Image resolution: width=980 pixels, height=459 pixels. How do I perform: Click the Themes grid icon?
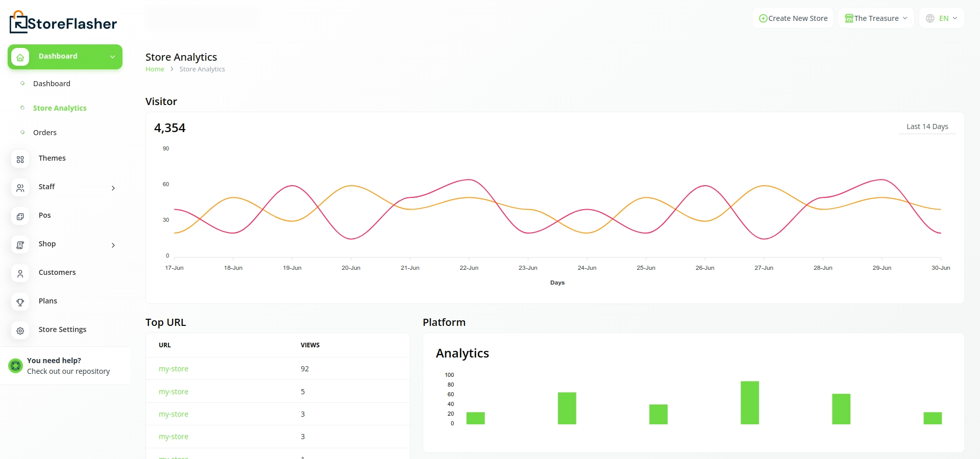20,160
